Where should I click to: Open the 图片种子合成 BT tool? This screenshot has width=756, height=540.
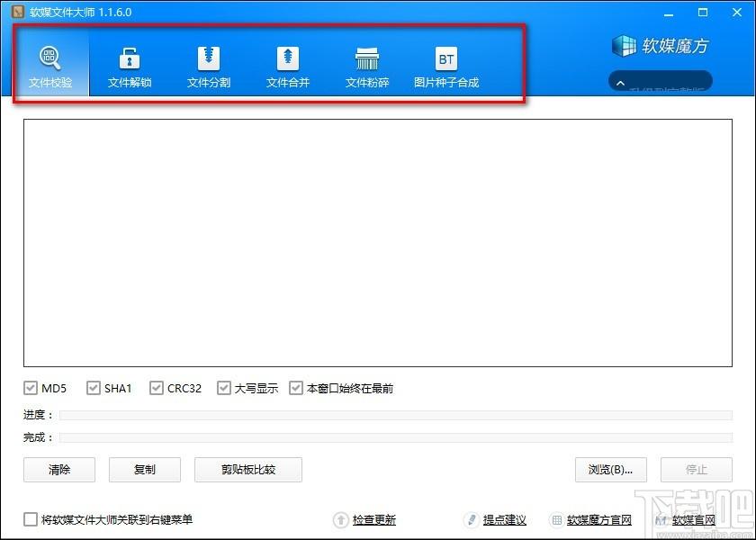pos(446,67)
